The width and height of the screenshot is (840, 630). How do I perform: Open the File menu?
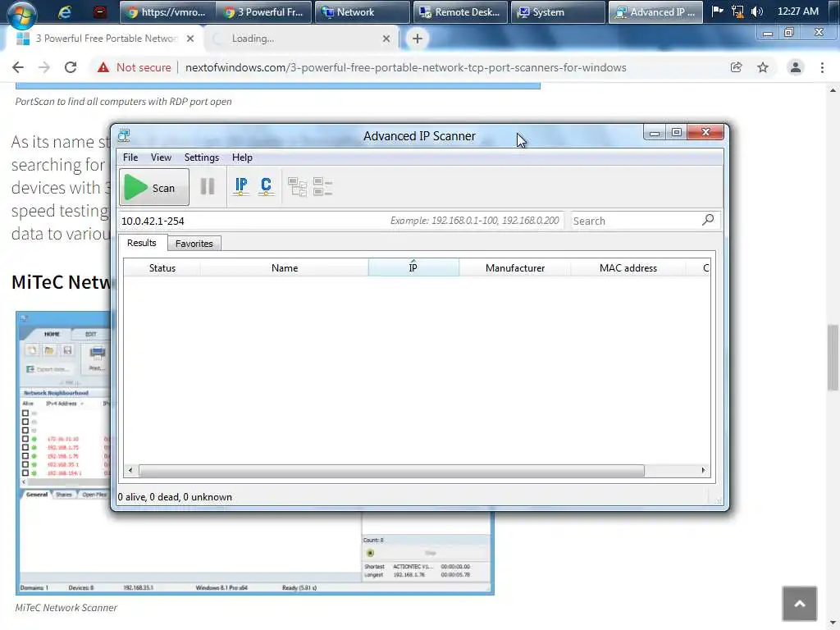(130, 157)
